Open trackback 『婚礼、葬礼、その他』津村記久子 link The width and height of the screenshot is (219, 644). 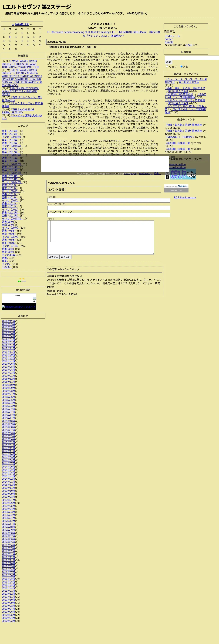click(x=185, y=88)
